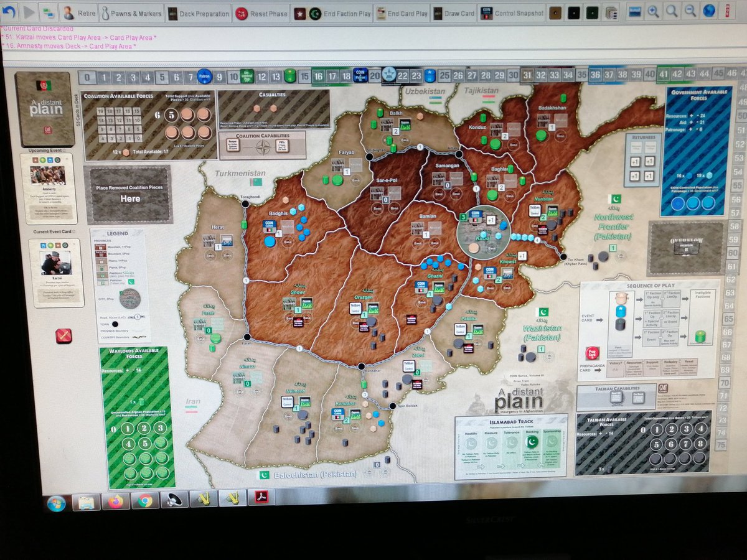747x560 pixels.
Task: Click the zoom in magnifier
Action: (x=653, y=11)
